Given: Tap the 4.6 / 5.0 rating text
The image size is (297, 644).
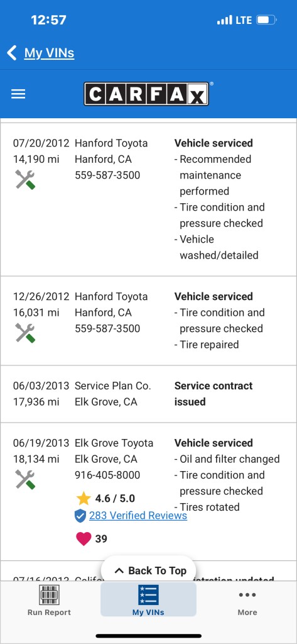Looking at the screenshot, I should pos(115,499).
